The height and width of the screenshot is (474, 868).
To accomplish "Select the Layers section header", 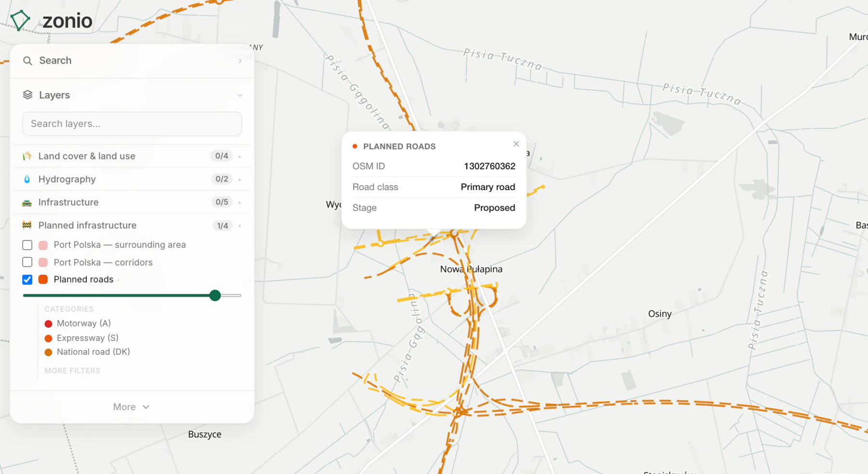I will click(x=132, y=95).
